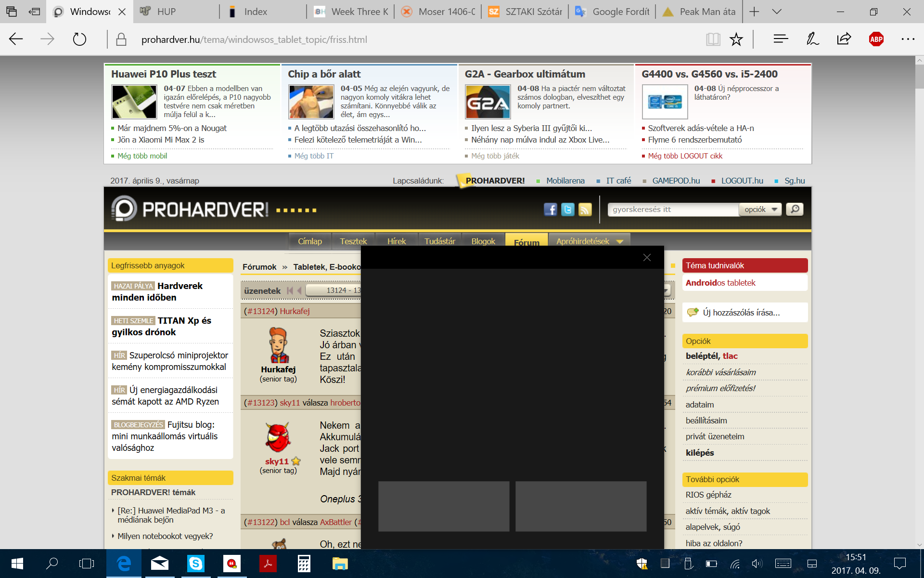Share this page via share icon
The height and width of the screenshot is (578, 924).
(x=844, y=39)
